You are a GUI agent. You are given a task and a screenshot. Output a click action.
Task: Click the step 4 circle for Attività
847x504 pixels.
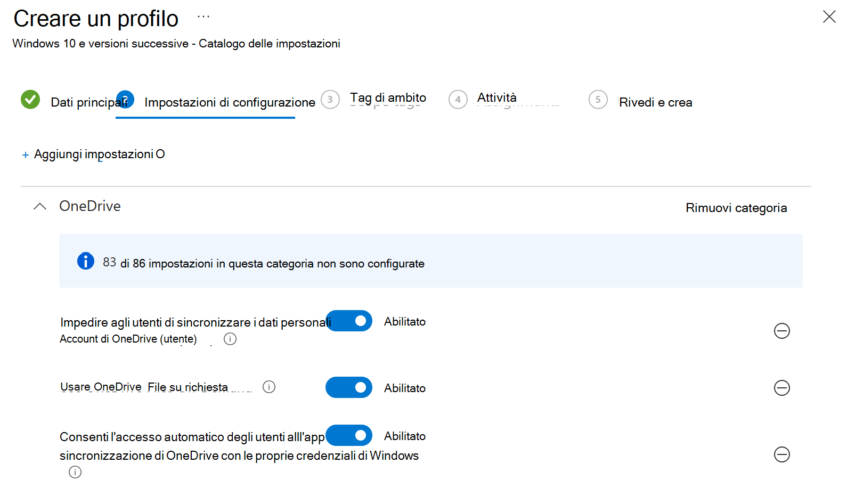coord(458,100)
